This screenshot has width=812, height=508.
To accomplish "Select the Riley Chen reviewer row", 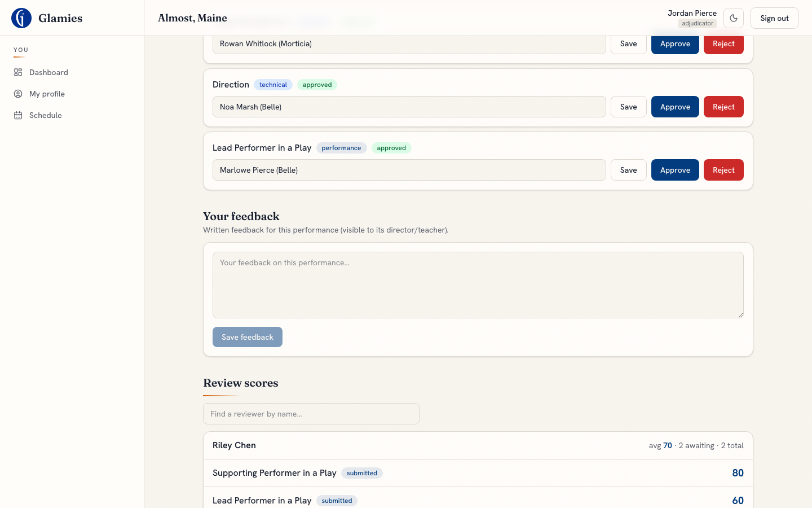I will click(478, 445).
